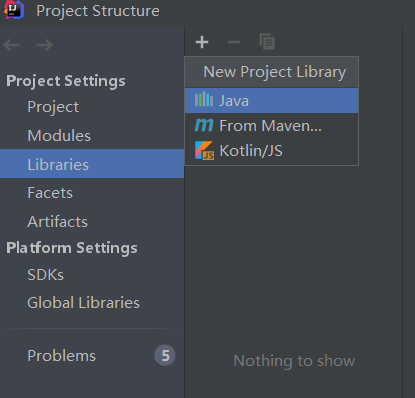
Task: Click the back navigation arrow
Action: click(12, 45)
